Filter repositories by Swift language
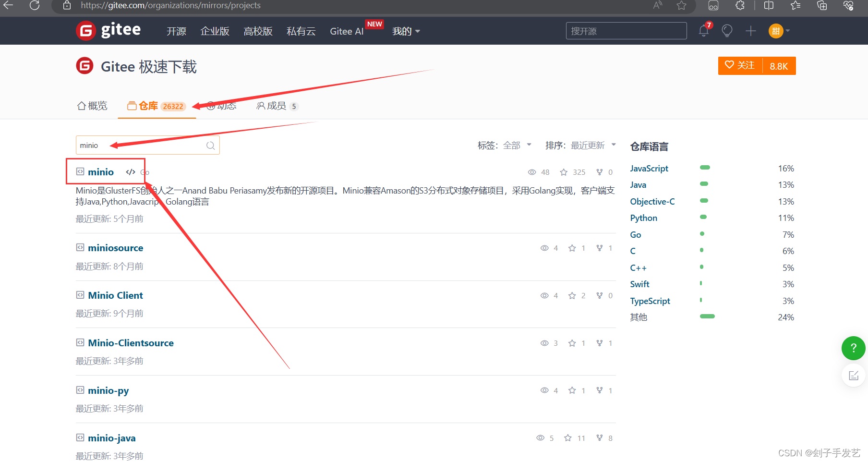The height and width of the screenshot is (462, 868). [639, 284]
